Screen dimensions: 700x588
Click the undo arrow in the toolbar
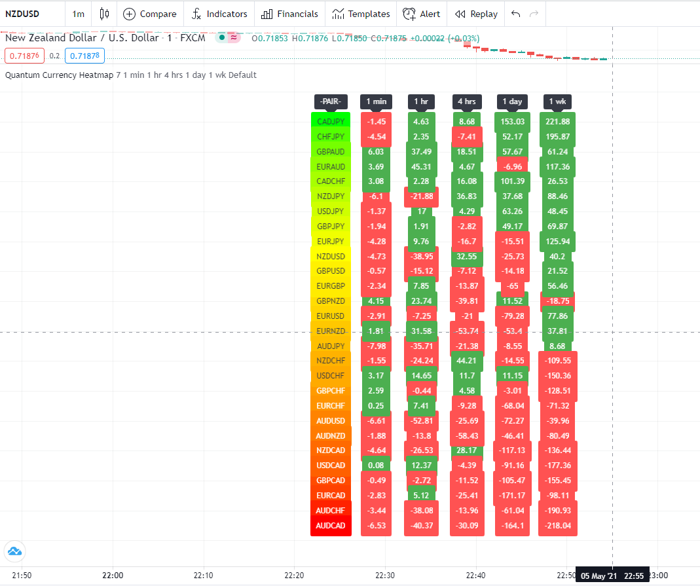(x=515, y=13)
